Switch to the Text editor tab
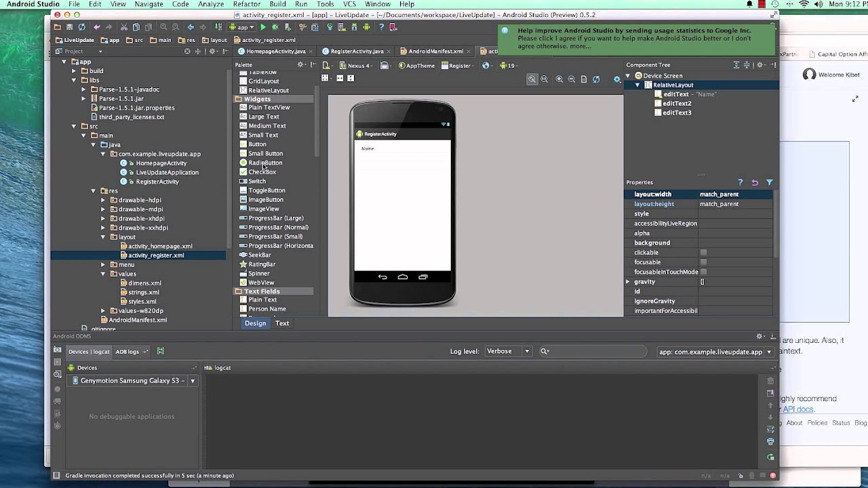 click(282, 323)
